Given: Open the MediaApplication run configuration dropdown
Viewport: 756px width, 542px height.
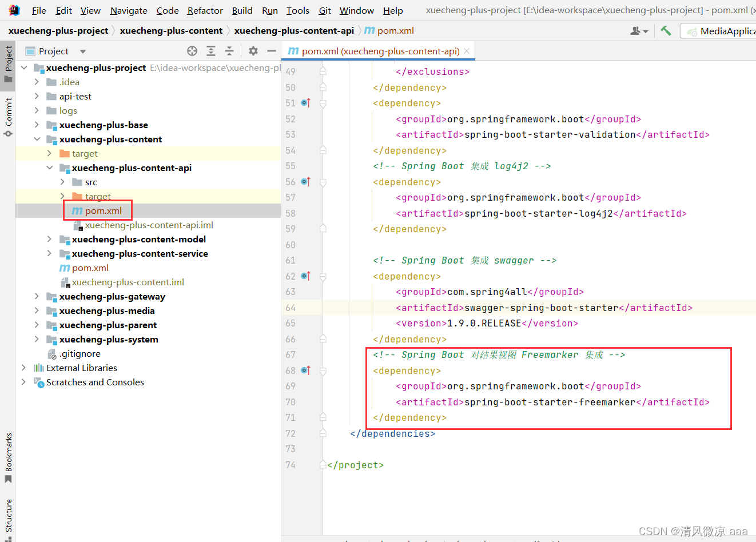Looking at the screenshot, I should [x=722, y=31].
